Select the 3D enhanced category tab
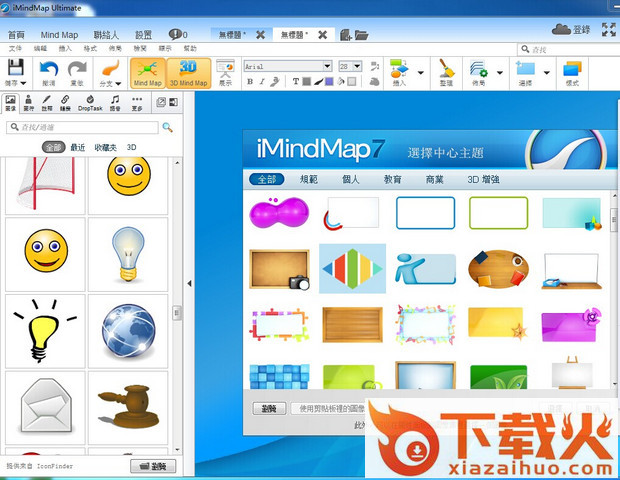The image size is (620, 480). click(483, 180)
